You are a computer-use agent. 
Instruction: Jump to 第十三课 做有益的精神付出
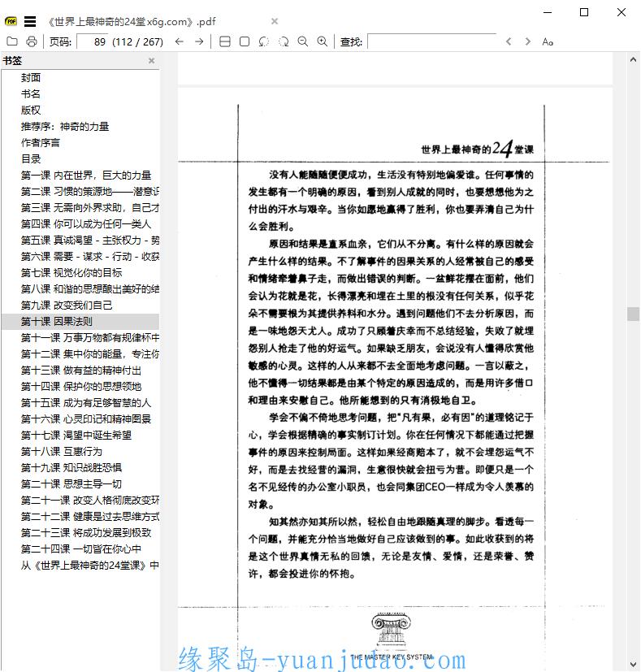[81, 371]
